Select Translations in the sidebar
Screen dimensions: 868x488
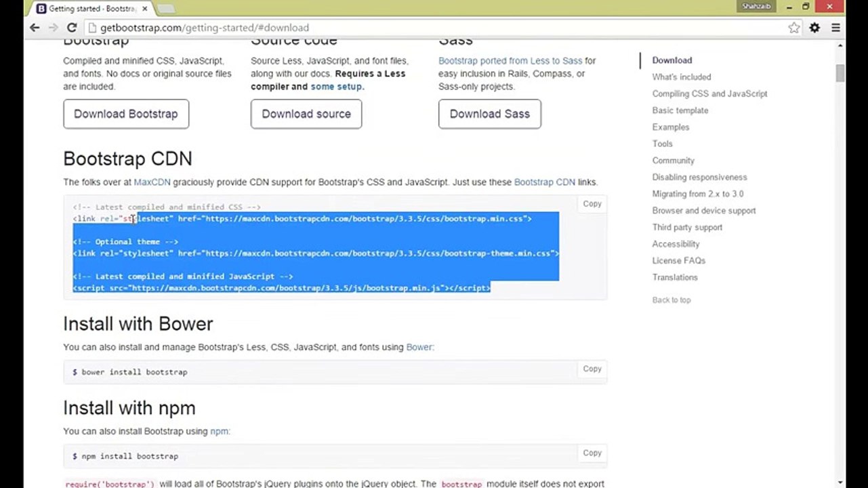point(675,277)
